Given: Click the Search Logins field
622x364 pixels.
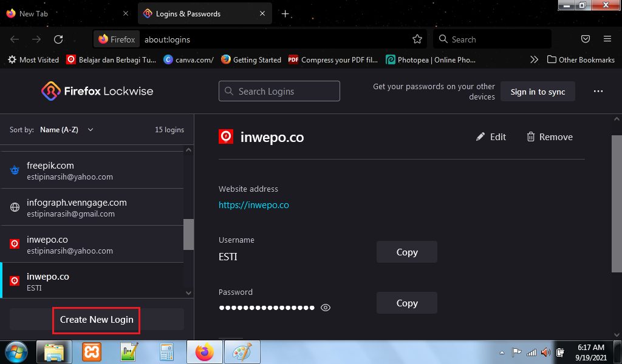Looking at the screenshot, I should (x=279, y=91).
